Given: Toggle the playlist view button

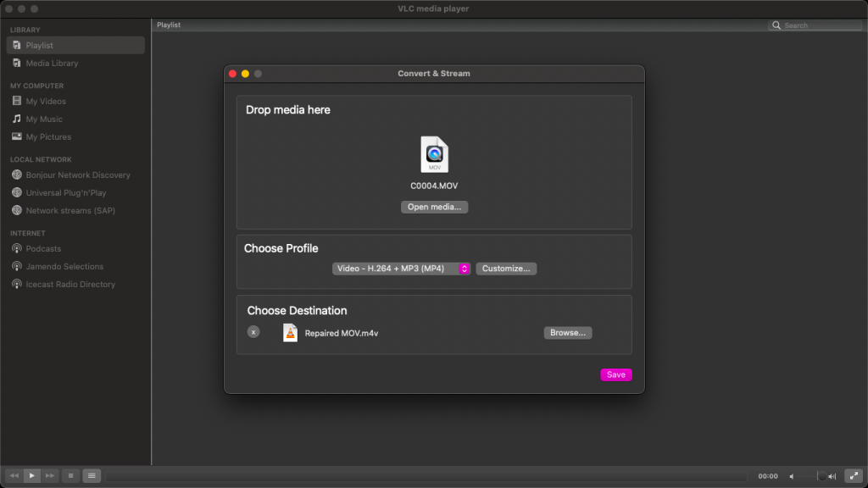Looking at the screenshot, I should tap(92, 476).
